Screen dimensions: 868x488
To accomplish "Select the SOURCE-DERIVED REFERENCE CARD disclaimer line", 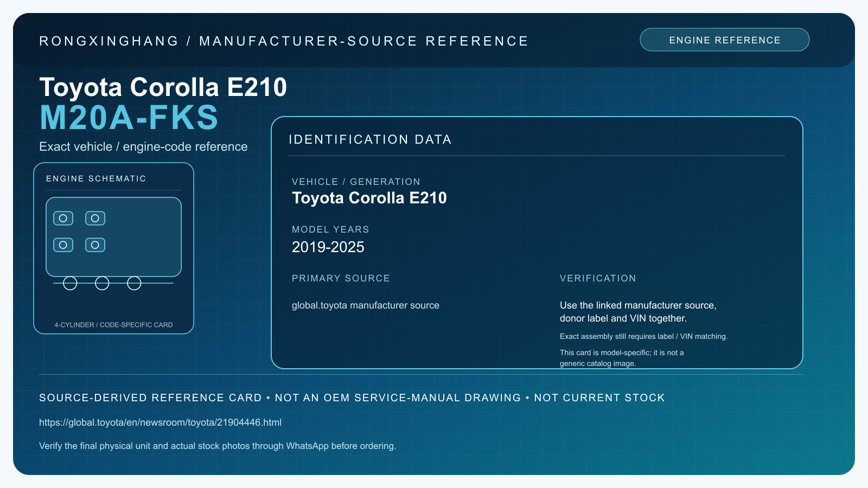I will [352, 397].
